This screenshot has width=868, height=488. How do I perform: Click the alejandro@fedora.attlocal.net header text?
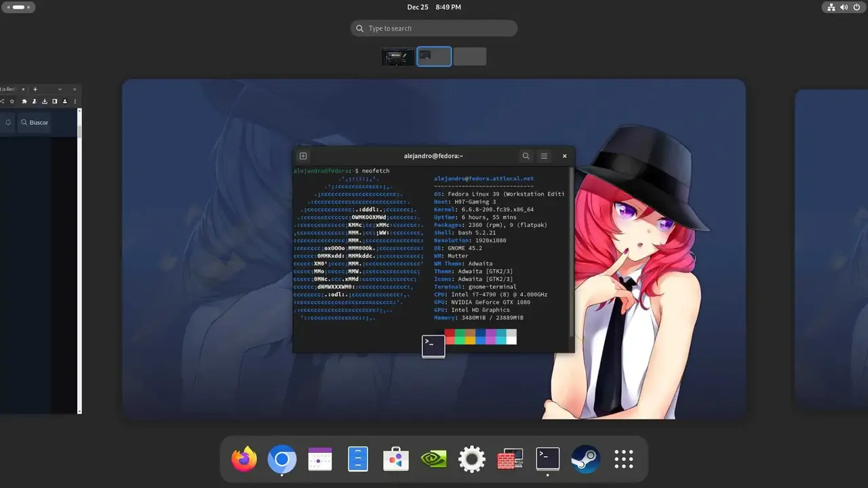point(484,179)
